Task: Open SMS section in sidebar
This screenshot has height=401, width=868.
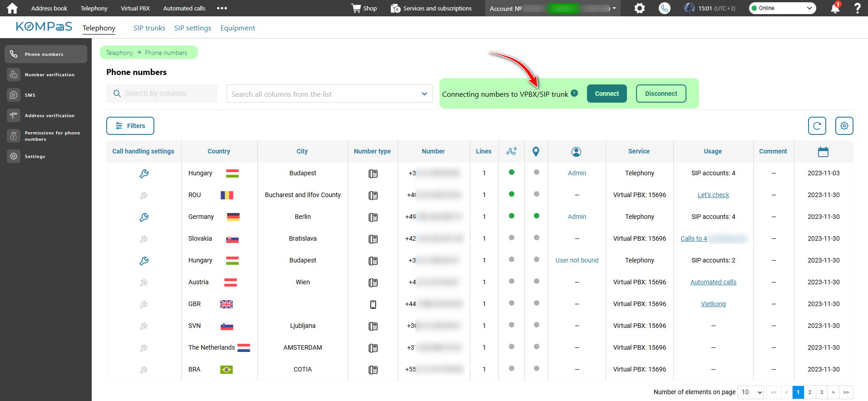Action: (x=46, y=95)
